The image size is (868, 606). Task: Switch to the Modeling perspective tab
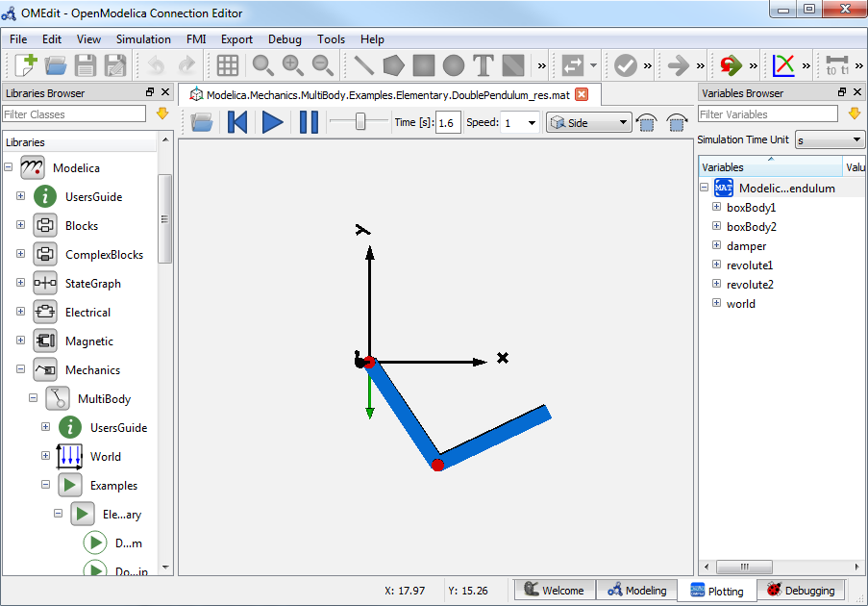(x=635, y=590)
